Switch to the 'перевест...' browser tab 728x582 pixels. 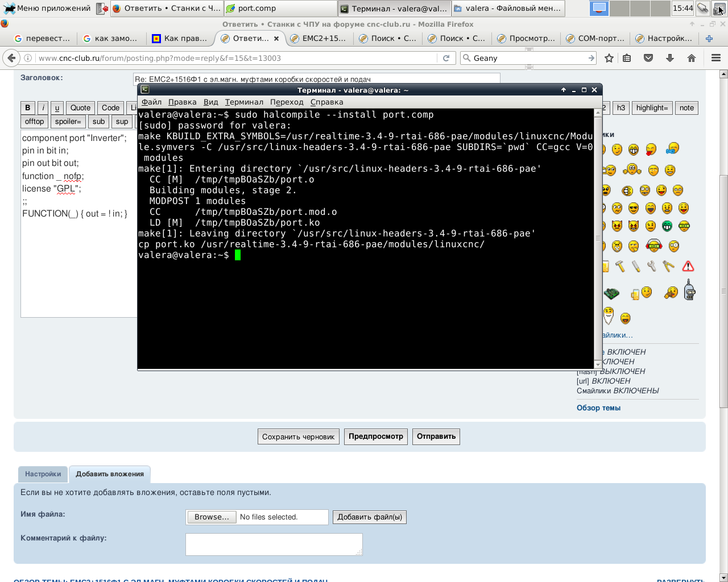(42, 39)
